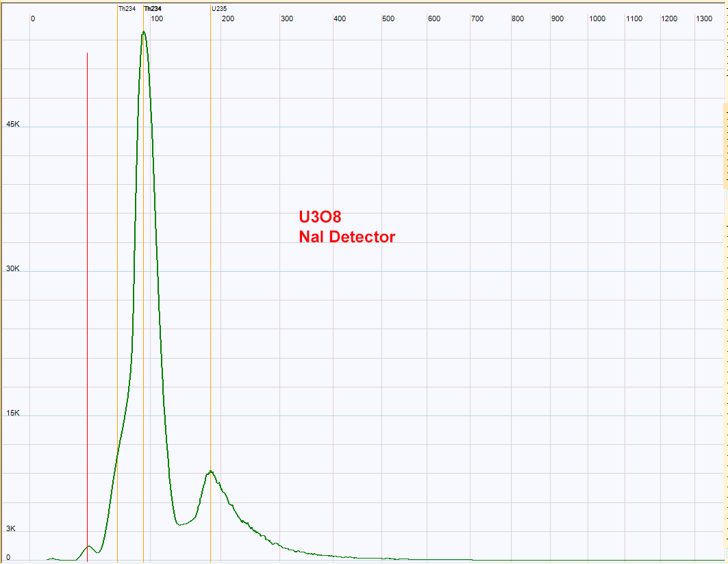Click the apex of the tallest green peak
This screenshot has width=728, height=564.
[144, 32]
